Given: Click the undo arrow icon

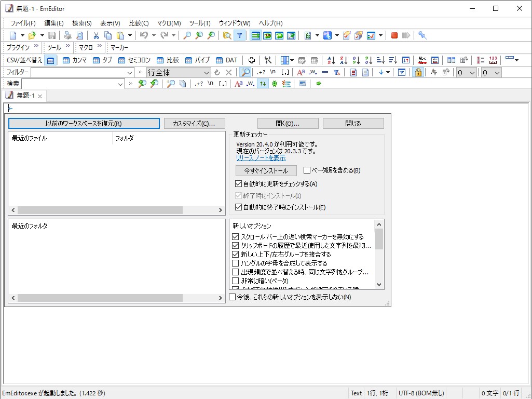Looking at the screenshot, I should coord(143,35).
